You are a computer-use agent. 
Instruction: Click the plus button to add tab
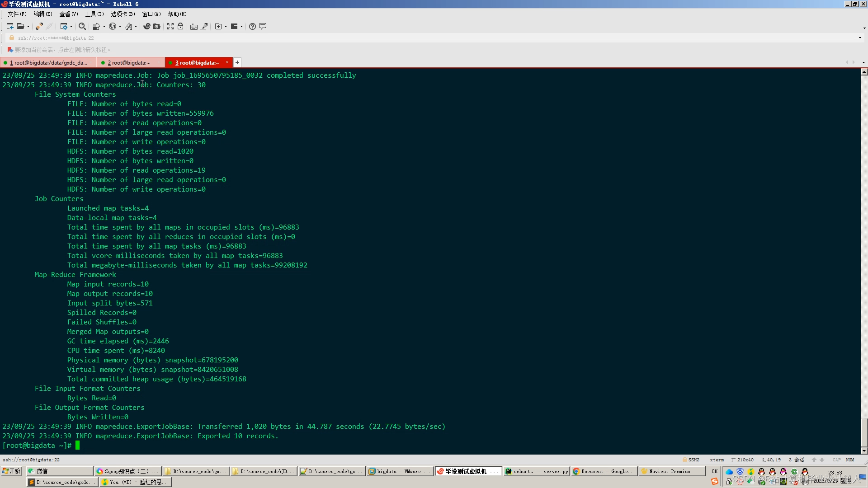pyautogui.click(x=237, y=62)
